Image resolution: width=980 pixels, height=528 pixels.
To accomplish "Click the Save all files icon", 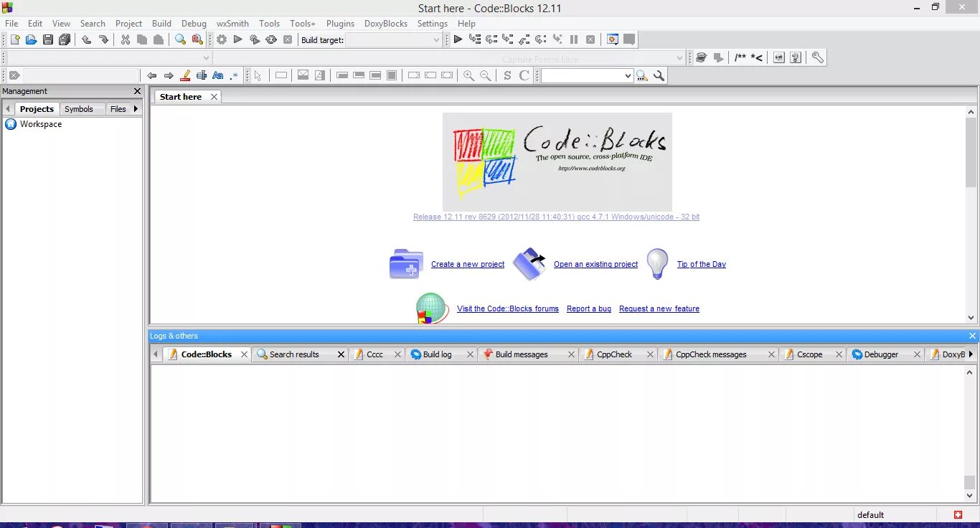I will tap(65, 39).
